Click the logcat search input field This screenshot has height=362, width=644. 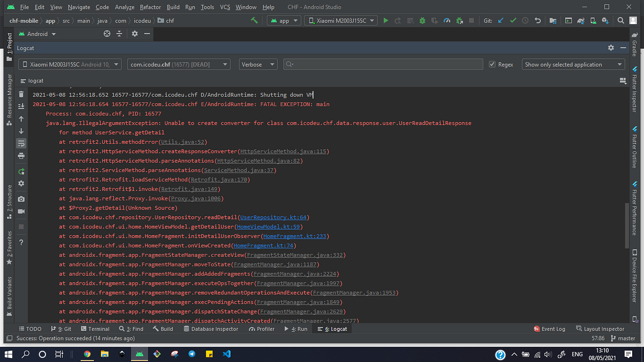[383, 64]
